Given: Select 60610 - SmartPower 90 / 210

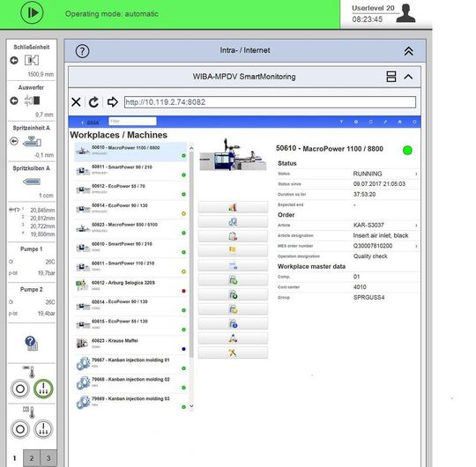Looking at the screenshot, I should pos(130,248).
